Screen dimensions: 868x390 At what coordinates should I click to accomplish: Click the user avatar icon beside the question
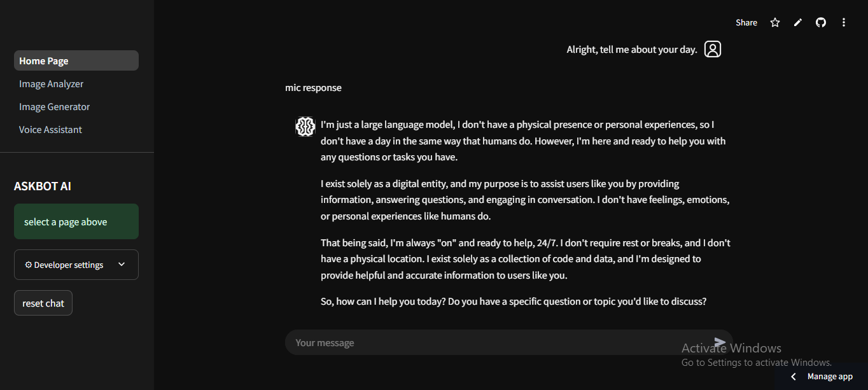pos(713,49)
